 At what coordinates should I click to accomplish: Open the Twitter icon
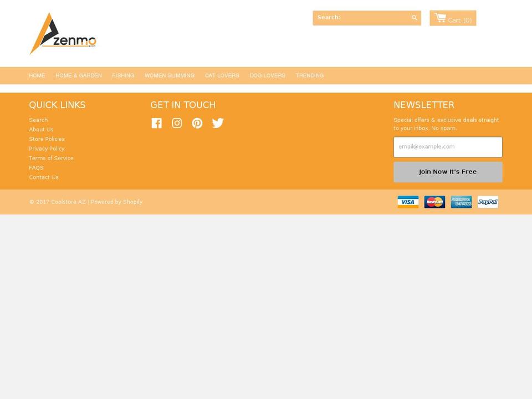(218, 123)
